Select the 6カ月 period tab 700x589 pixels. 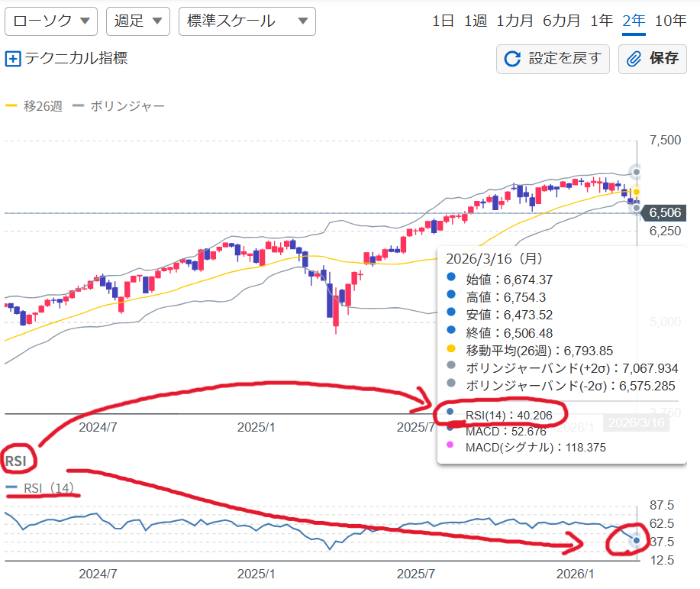click(x=561, y=21)
